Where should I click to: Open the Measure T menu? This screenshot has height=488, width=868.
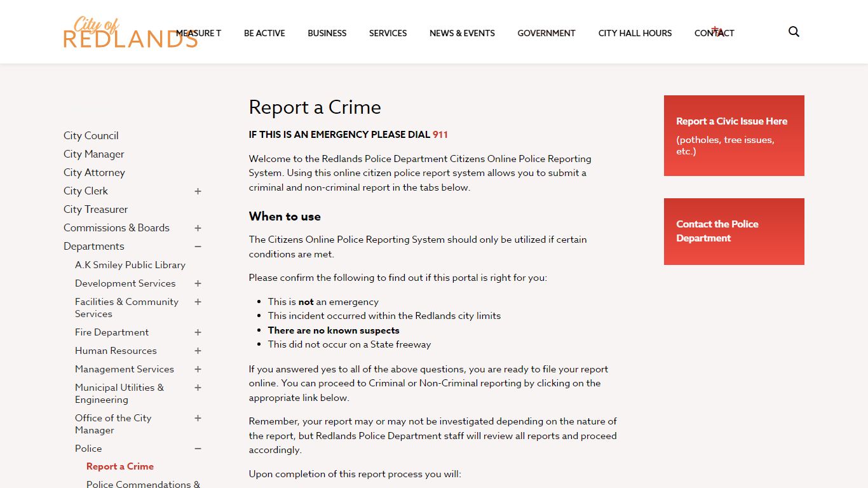[x=199, y=33]
